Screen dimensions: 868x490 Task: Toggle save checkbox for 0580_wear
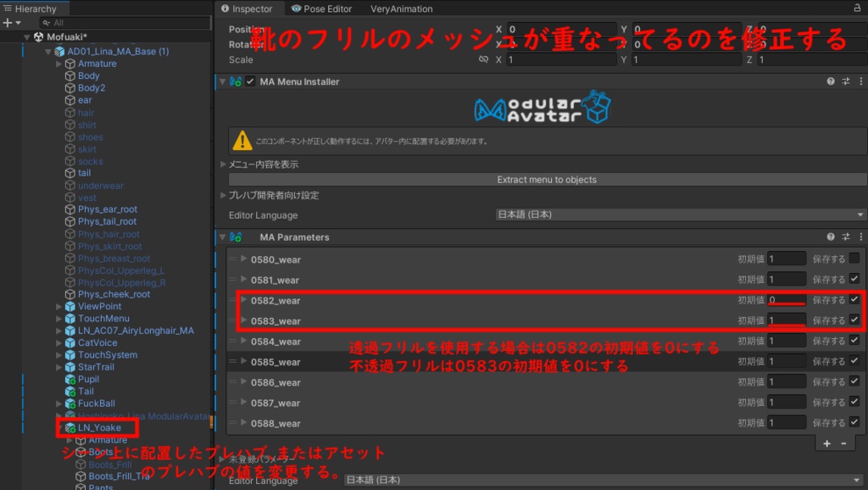click(854, 259)
